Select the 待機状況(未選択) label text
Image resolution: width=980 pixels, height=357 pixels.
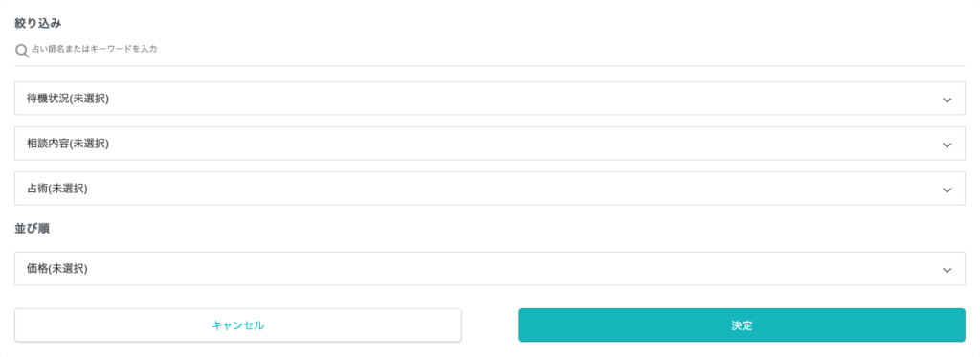coord(68,99)
